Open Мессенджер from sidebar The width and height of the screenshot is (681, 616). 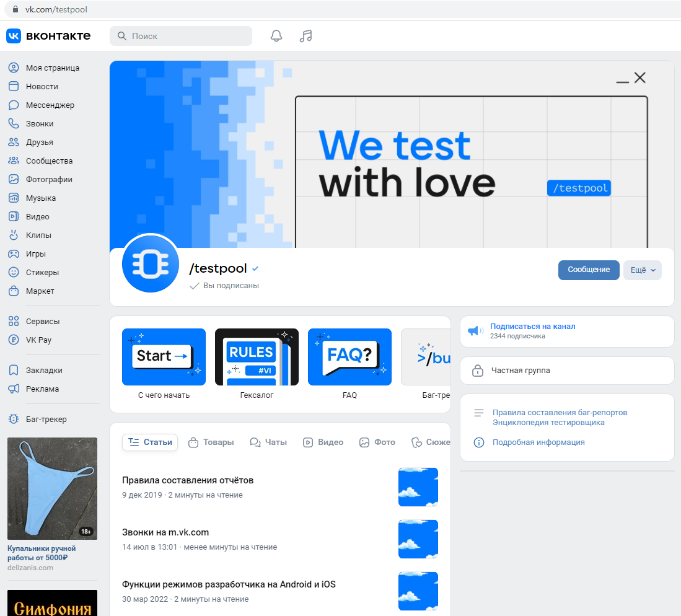pyautogui.click(x=50, y=105)
